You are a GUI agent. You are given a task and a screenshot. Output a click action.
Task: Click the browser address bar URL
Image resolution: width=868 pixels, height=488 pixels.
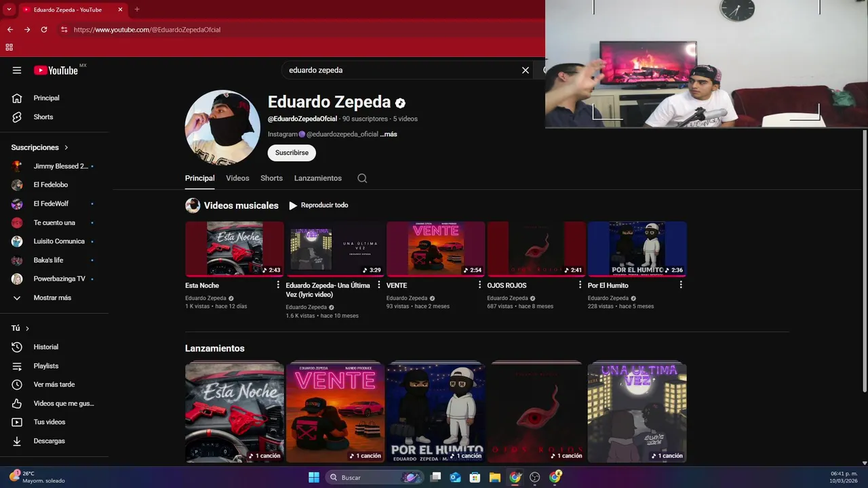(x=147, y=30)
